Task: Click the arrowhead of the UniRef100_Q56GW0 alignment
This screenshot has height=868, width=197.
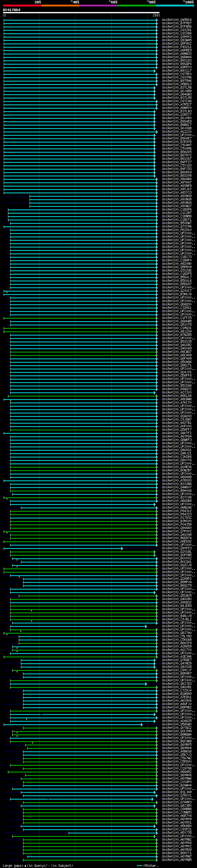Action: coord(142,725)
